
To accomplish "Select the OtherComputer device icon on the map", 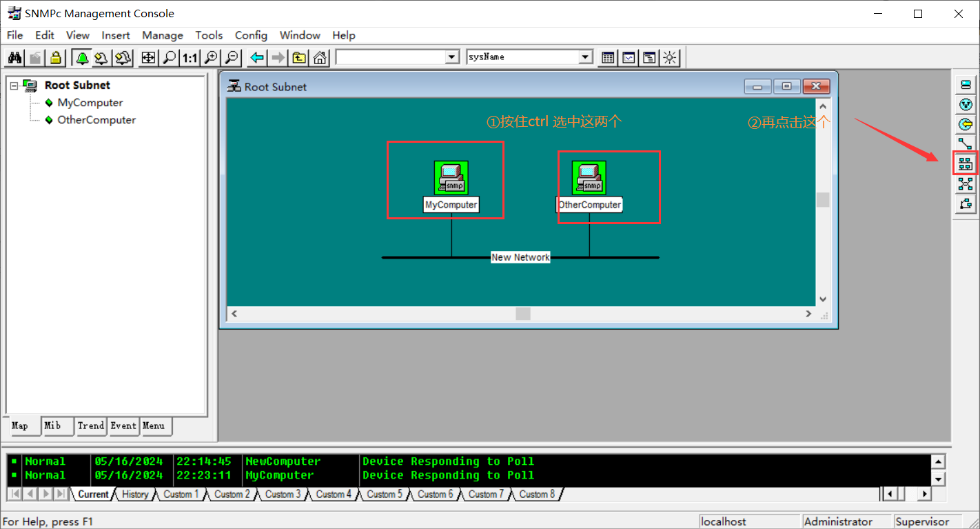I will [589, 178].
